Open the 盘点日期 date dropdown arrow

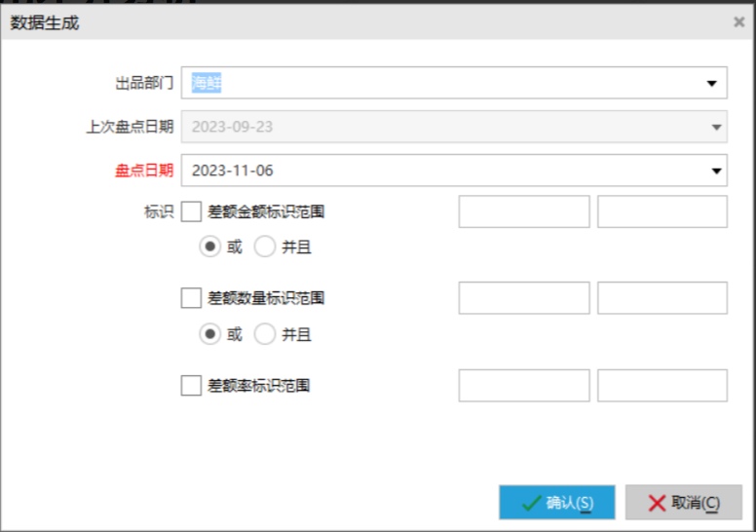point(716,171)
